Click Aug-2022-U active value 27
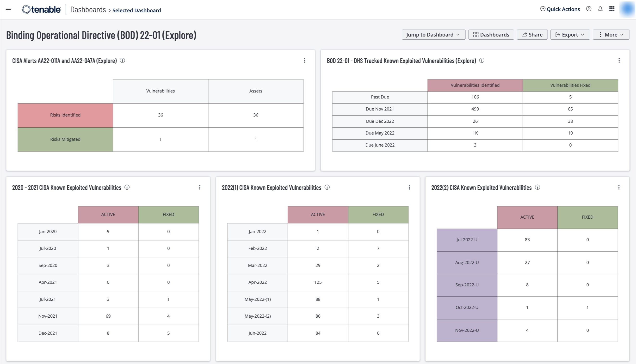 (x=527, y=263)
